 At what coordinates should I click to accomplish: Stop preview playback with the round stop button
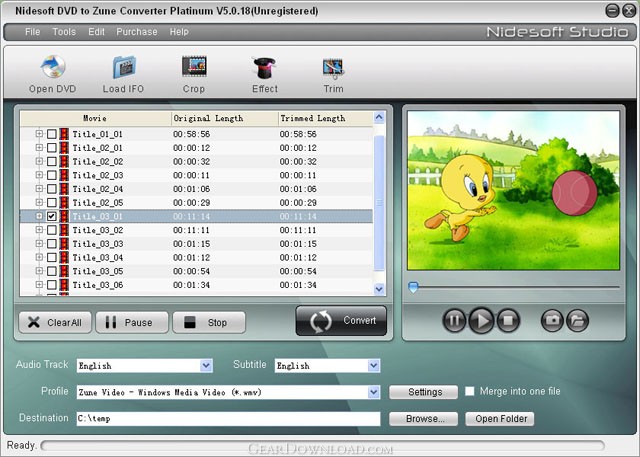(x=508, y=320)
